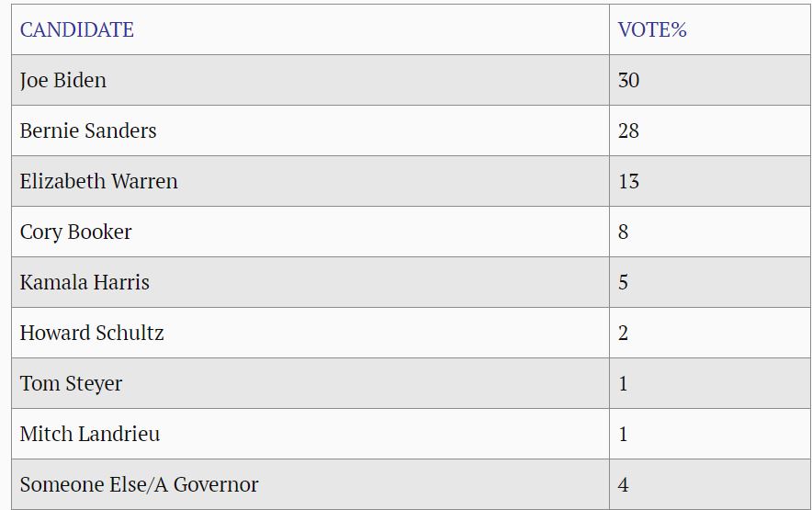Click the Kamala Harris name cell
The image size is (812, 510).
tap(85, 282)
